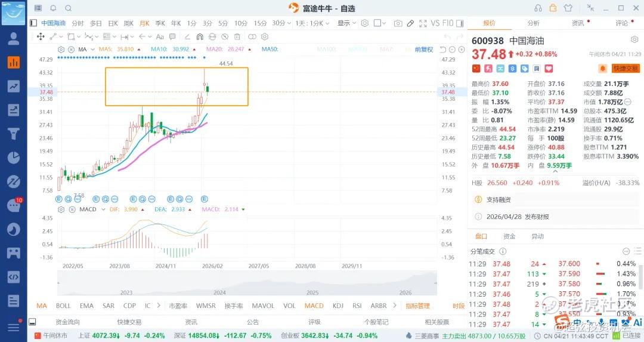The image size is (644, 342).
Task: Open the 显示 display dropdown
Action: tap(346, 23)
